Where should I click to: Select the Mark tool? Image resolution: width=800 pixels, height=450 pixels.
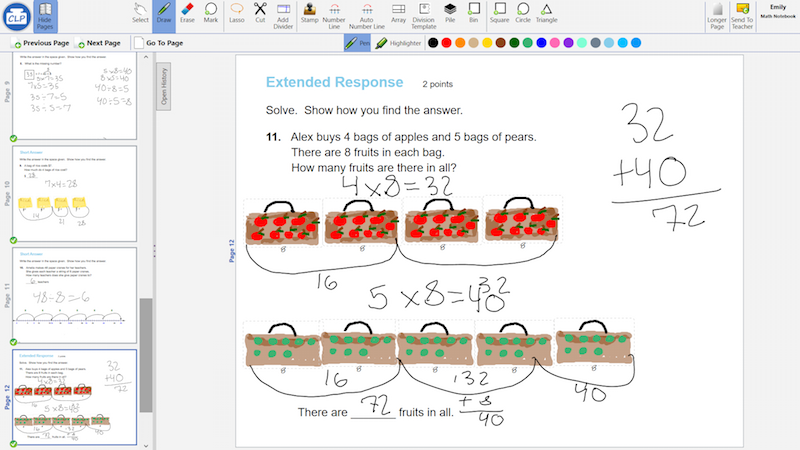point(211,13)
